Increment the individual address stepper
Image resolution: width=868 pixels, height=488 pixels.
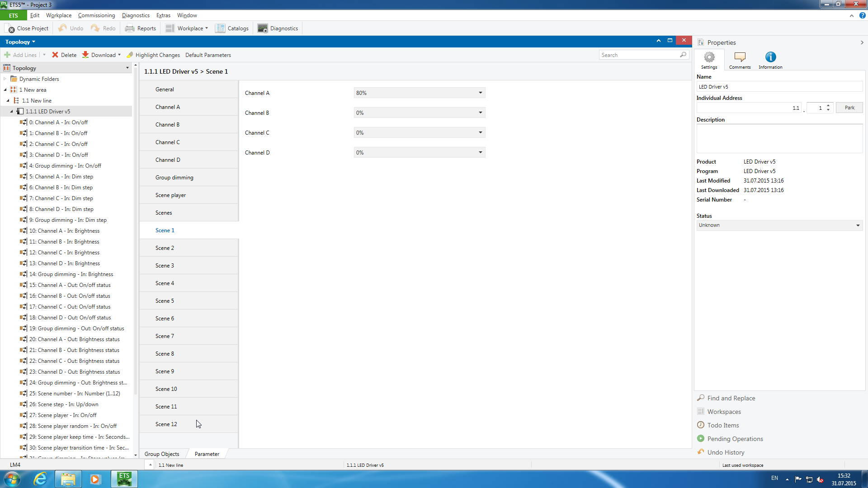(x=828, y=105)
